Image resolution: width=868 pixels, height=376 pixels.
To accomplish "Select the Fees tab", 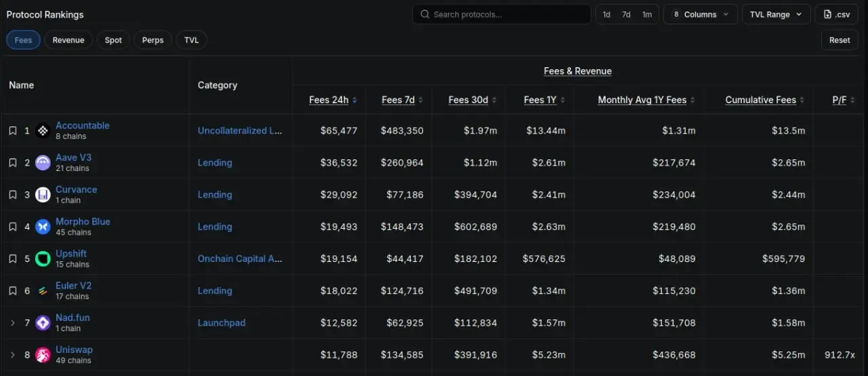I will pyautogui.click(x=23, y=40).
